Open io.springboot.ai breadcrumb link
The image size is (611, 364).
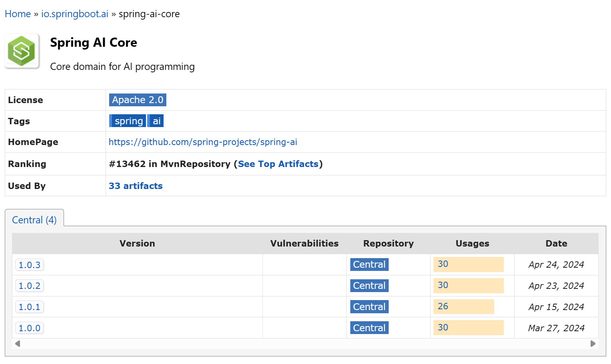tap(75, 14)
